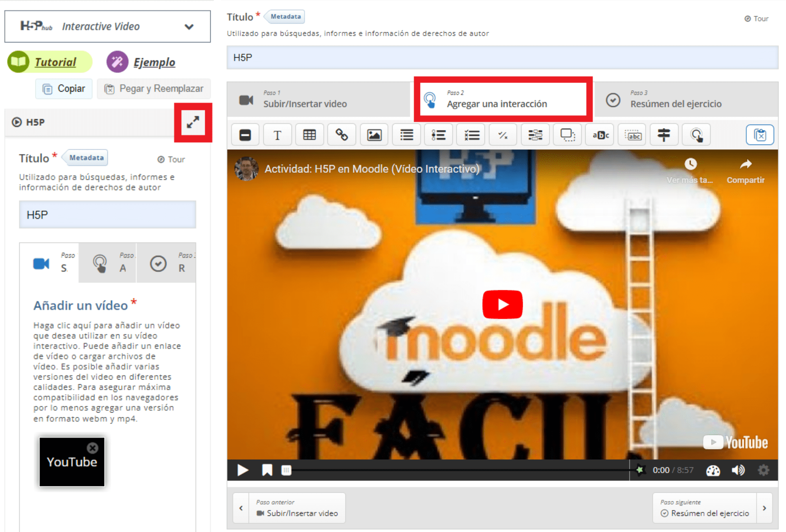
Task: Click the paste clipboard icon in the toolbar
Action: 760,135
